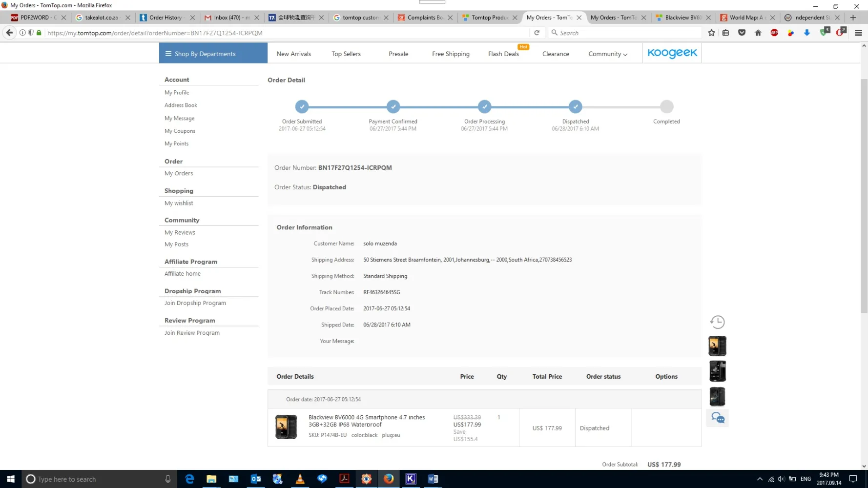
Task: Click the Pocket save icon
Action: tap(742, 33)
